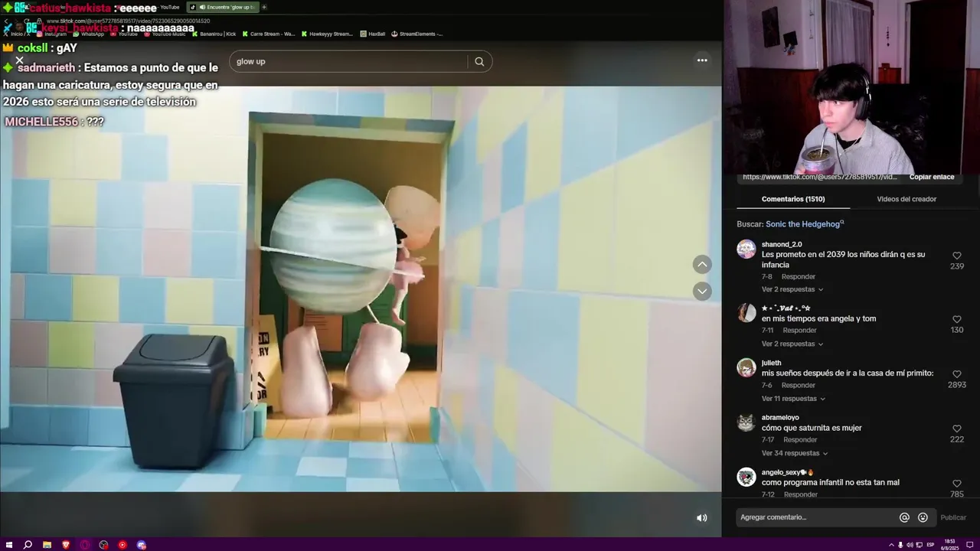Click 'Copiar enlace' button
This screenshot has width=980, height=551.
[x=932, y=177]
